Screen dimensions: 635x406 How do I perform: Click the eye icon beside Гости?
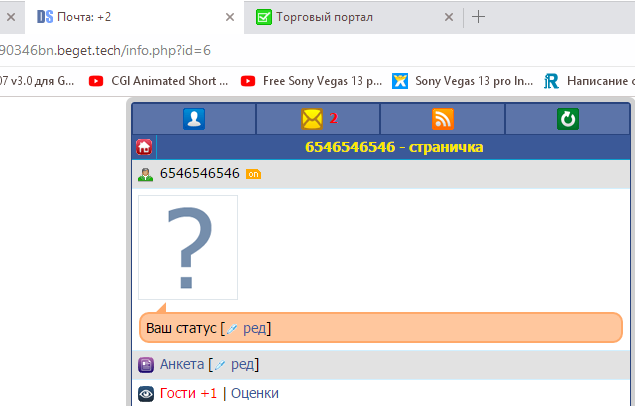(x=146, y=394)
